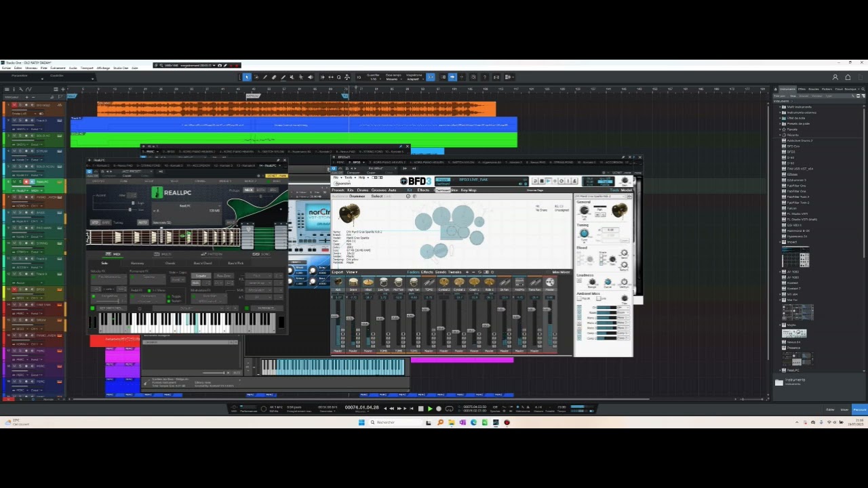Switch to the Effets browser tab
The height and width of the screenshot is (488, 868).
coord(802,89)
